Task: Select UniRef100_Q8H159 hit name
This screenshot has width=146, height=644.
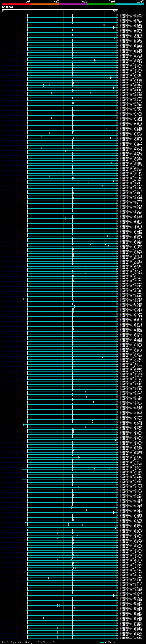Action: (131, 85)
